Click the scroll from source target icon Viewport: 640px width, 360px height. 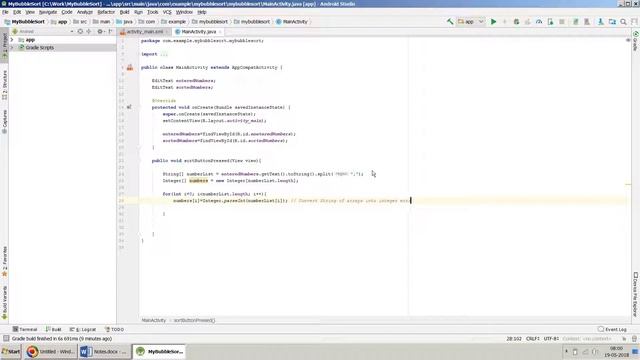tap(80, 31)
